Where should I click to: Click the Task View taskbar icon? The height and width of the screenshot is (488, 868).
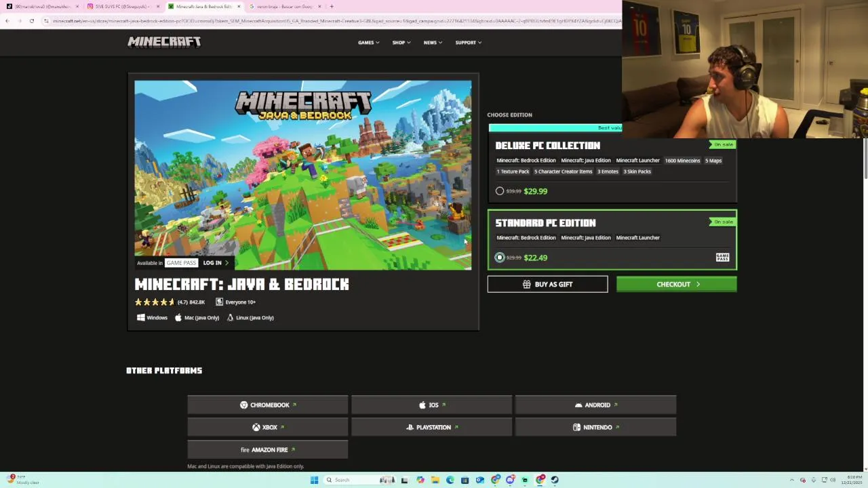tap(404, 480)
